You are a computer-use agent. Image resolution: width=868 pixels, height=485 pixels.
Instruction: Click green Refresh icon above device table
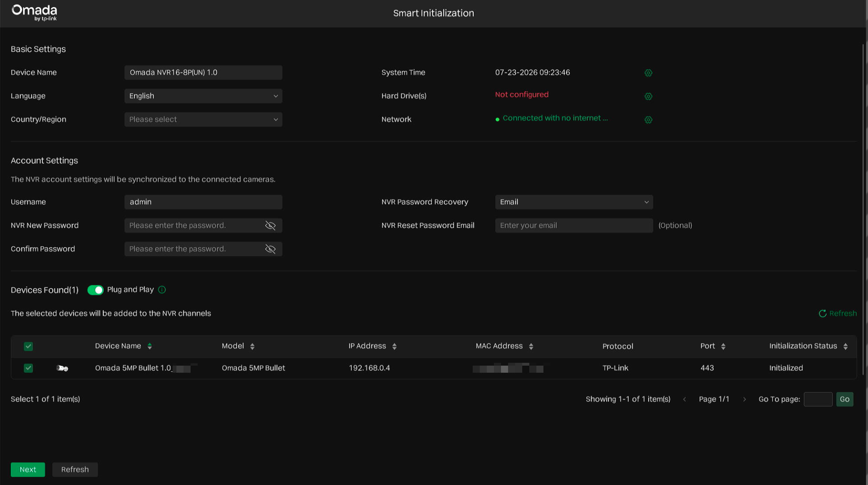pyautogui.click(x=822, y=313)
